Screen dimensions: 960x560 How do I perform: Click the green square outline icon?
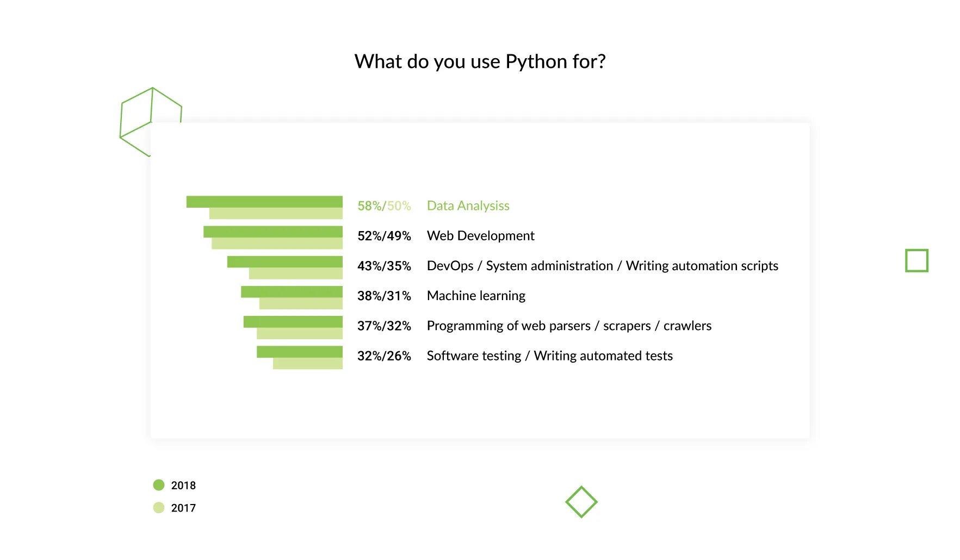click(x=916, y=260)
